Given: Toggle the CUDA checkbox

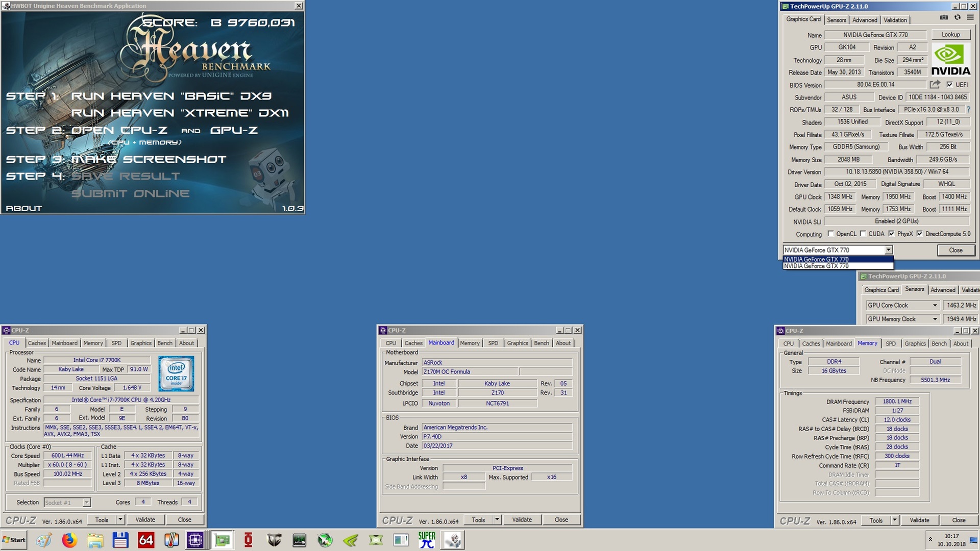Looking at the screenshot, I should click(863, 234).
